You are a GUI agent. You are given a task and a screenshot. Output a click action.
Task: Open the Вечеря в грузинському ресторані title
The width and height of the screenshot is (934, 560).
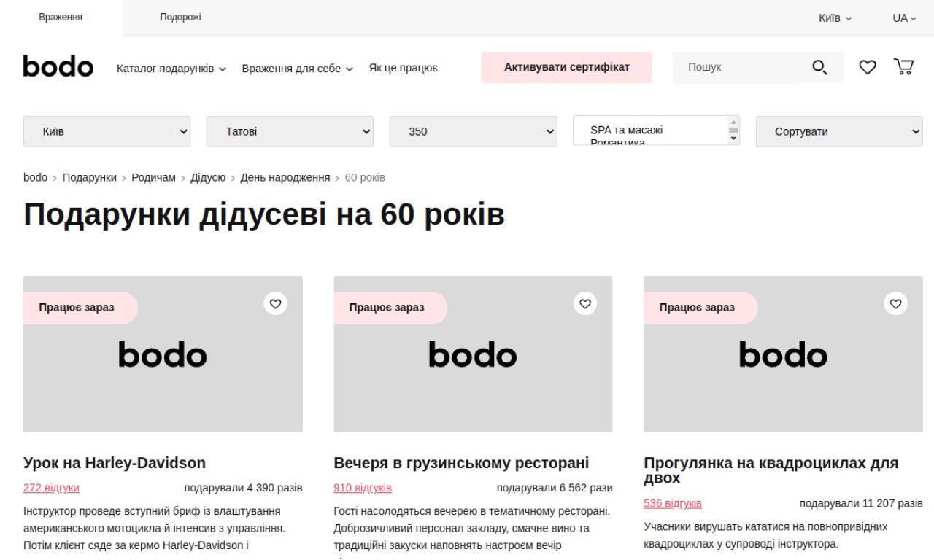[x=461, y=463]
